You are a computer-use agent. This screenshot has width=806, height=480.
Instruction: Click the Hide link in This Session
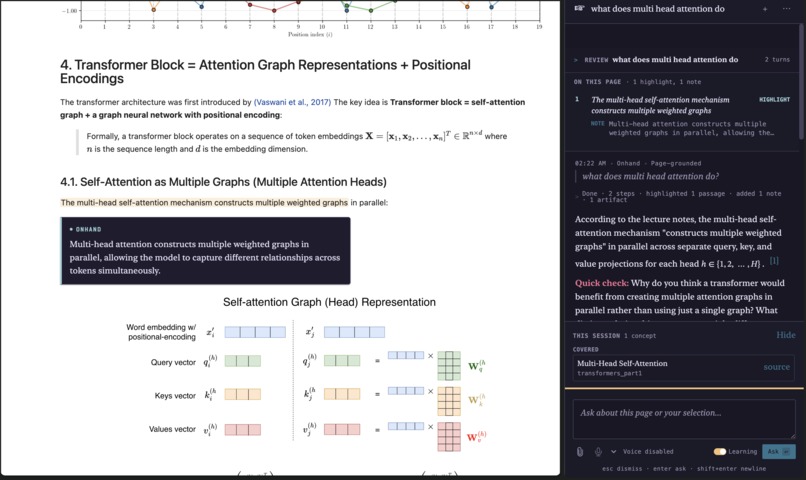click(785, 335)
